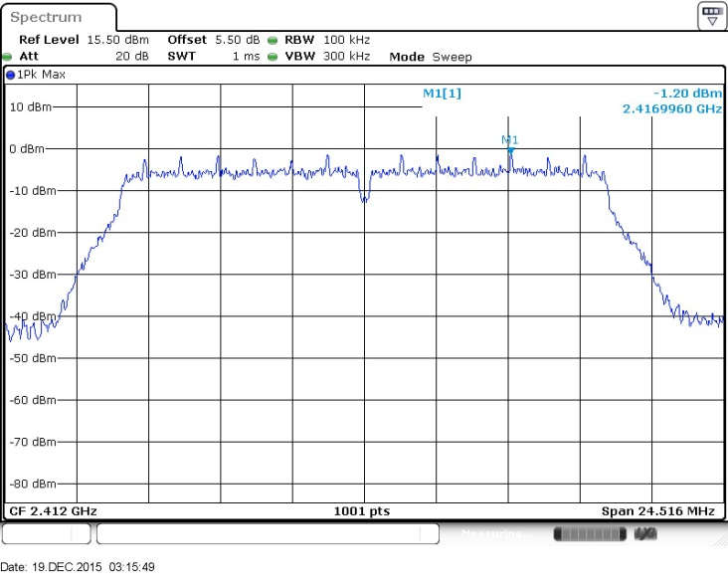The image size is (728, 588).
Task: Click the -50 dBm axis label
Action: 33,358
